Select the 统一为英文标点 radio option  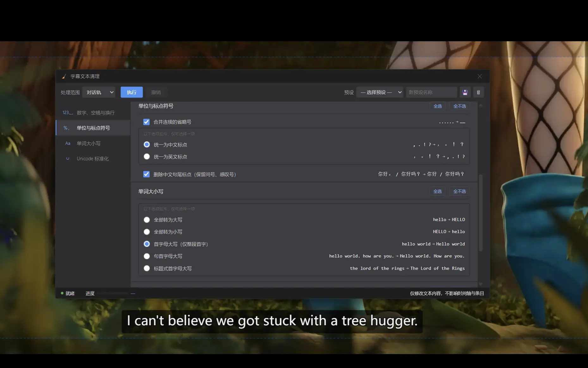click(147, 157)
